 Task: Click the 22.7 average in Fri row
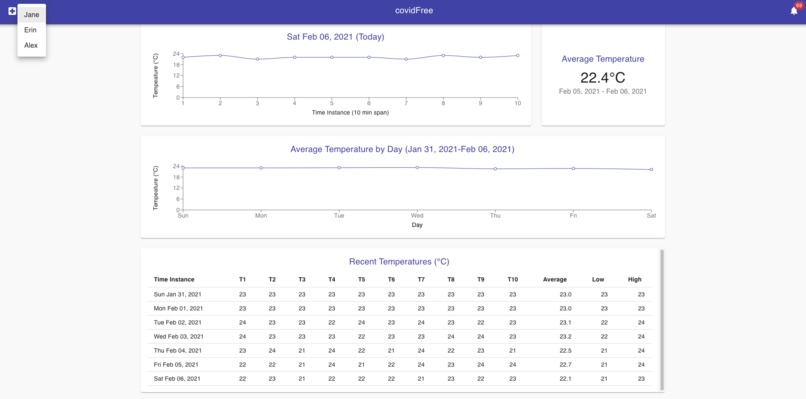click(x=566, y=365)
